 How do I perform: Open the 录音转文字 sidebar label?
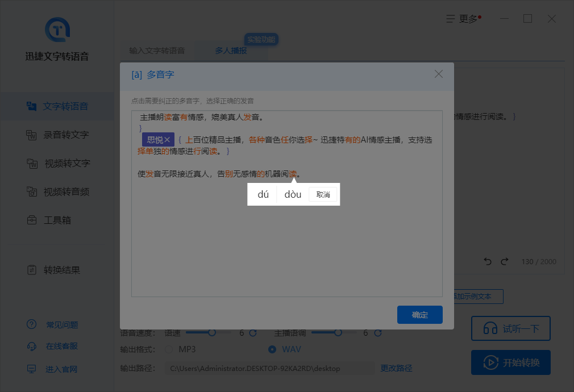tap(66, 135)
